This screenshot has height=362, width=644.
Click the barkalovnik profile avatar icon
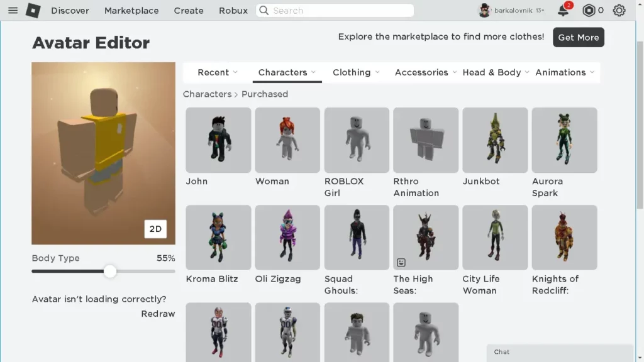pyautogui.click(x=485, y=10)
